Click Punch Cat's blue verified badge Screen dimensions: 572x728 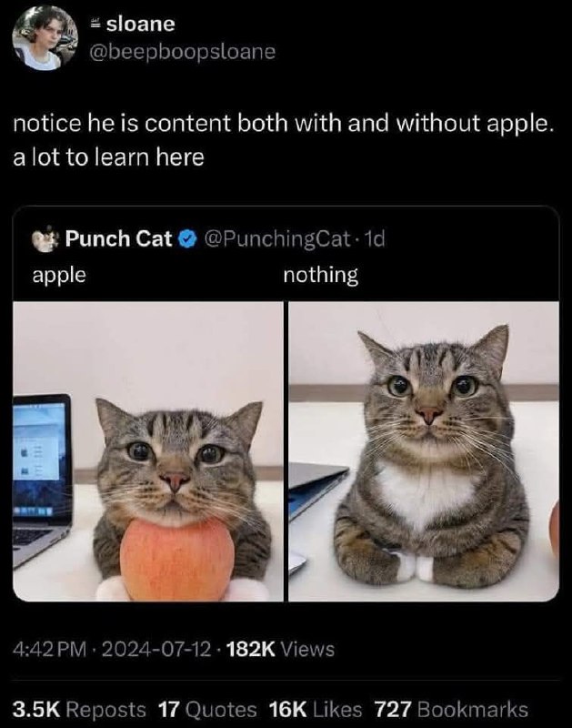tap(187, 238)
